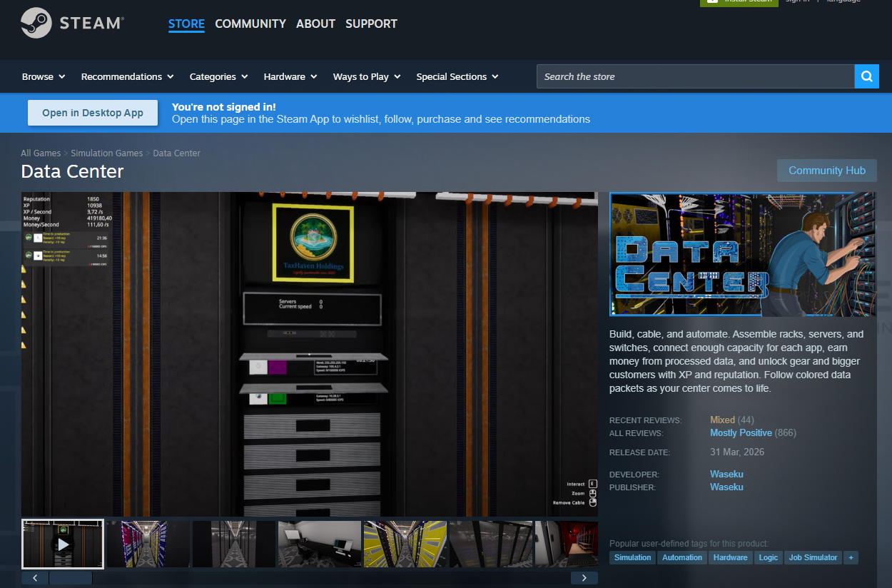Select the red-lit room thumbnail
This screenshot has width=892, height=588.
(x=567, y=544)
